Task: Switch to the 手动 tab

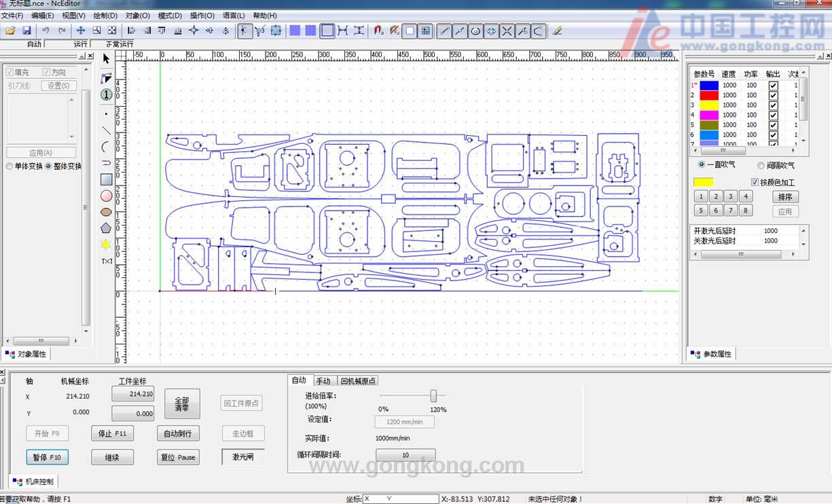Action: pyautogui.click(x=323, y=381)
